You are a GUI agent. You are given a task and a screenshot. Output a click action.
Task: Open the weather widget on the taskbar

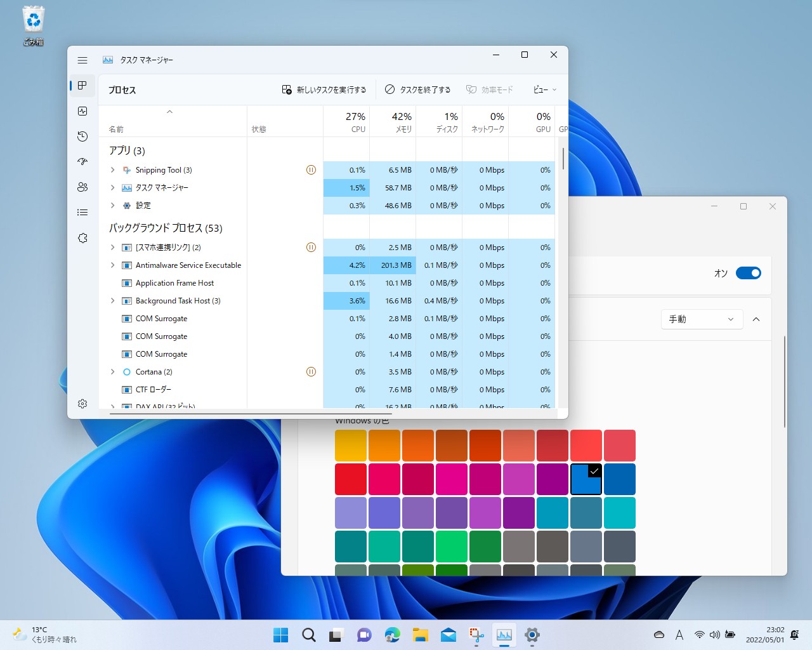(x=45, y=635)
